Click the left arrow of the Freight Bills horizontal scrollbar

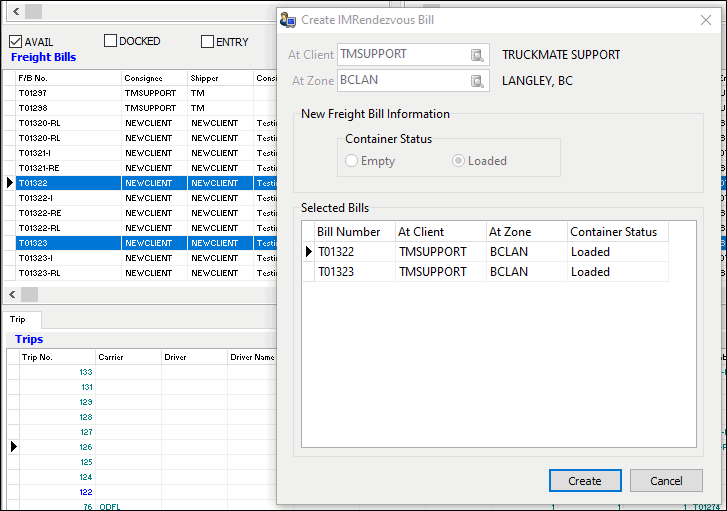13,294
